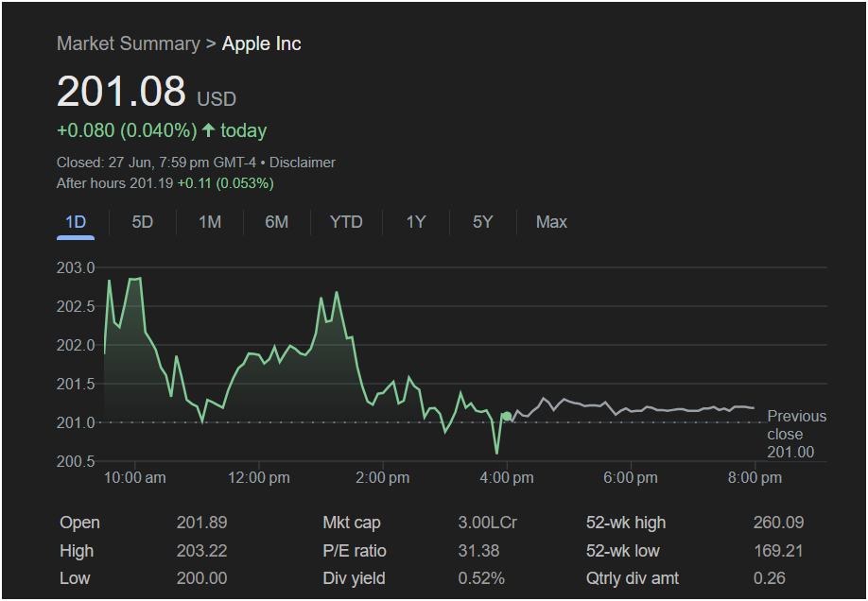Click the Apple Inc title
The width and height of the screenshot is (868, 601).
coord(261,43)
